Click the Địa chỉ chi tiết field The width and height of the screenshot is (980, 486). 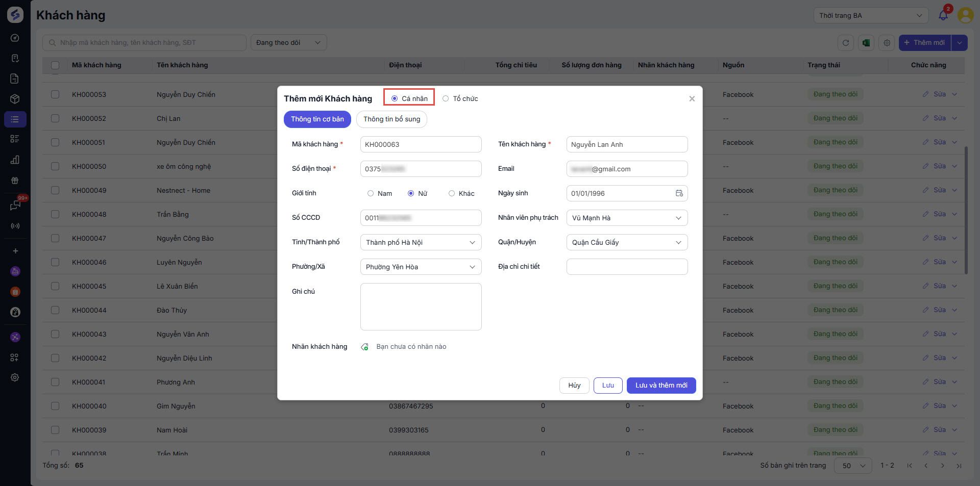tap(627, 267)
